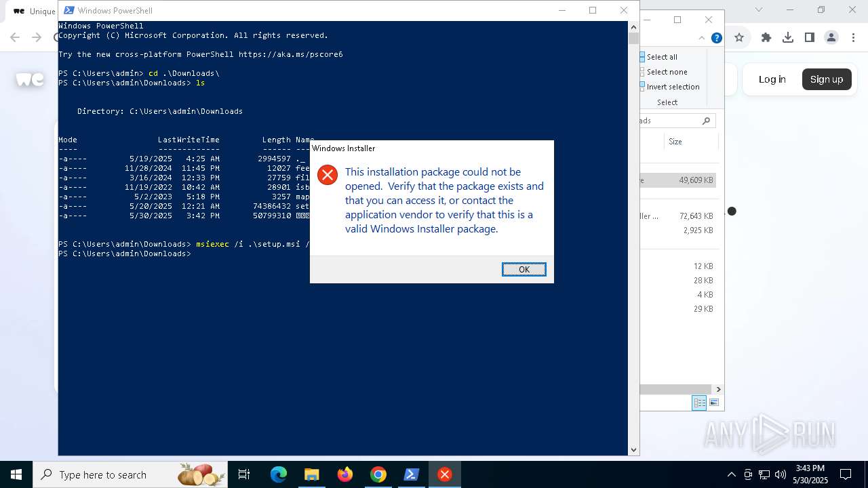Open the Chrome extensions puzzle icon
Viewport: 868px width, 488px height.
click(x=766, y=38)
